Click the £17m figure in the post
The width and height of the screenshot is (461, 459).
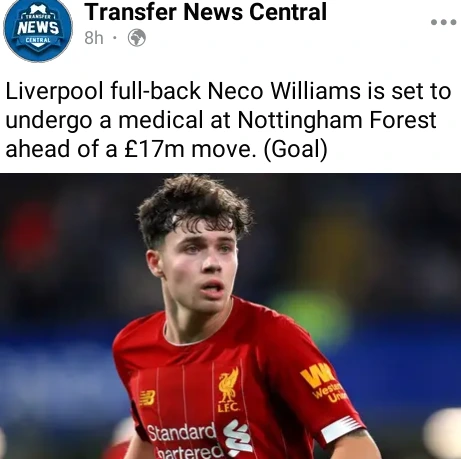(x=154, y=149)
